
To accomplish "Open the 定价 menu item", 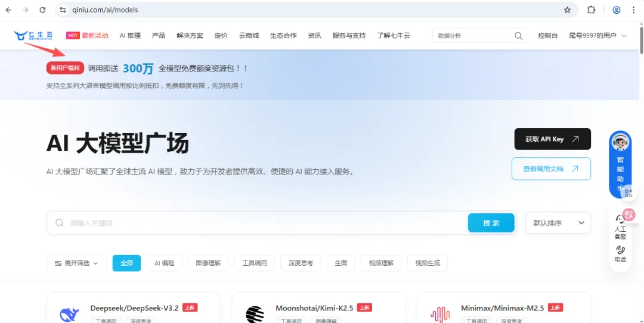I will [221, 36].
